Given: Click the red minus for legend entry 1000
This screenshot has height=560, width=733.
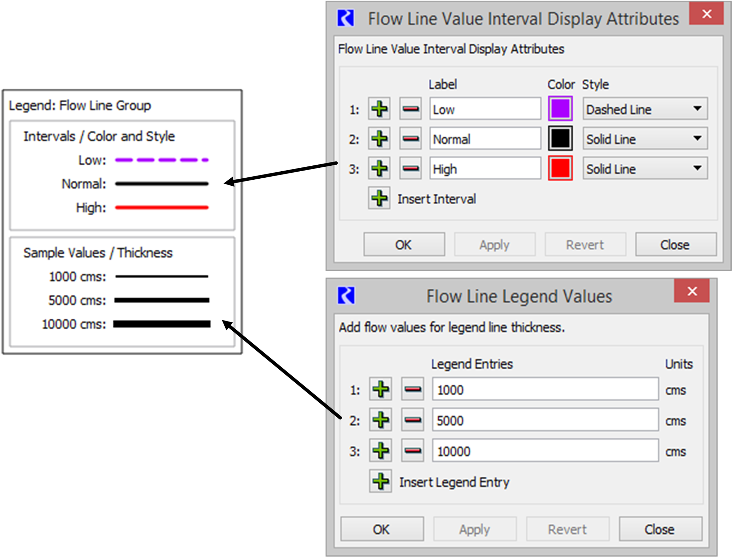Looking at the screenshot, I should click(412, 389).
